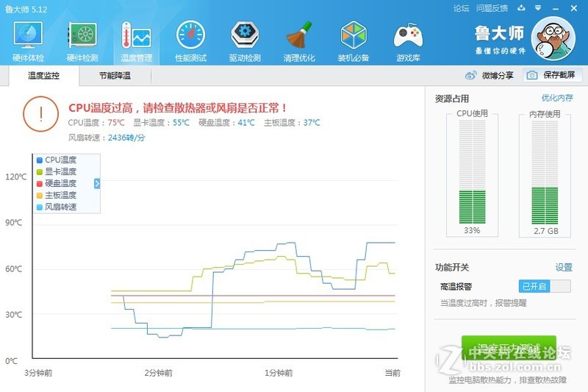This screenshot has width=588, height=392.
Task: Open the 论坛 forum link
Action: coord(462,8)
